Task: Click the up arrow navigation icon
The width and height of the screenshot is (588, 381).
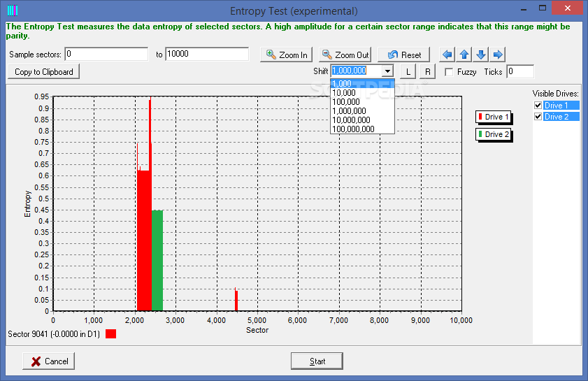Action: (x=464, y=55)
